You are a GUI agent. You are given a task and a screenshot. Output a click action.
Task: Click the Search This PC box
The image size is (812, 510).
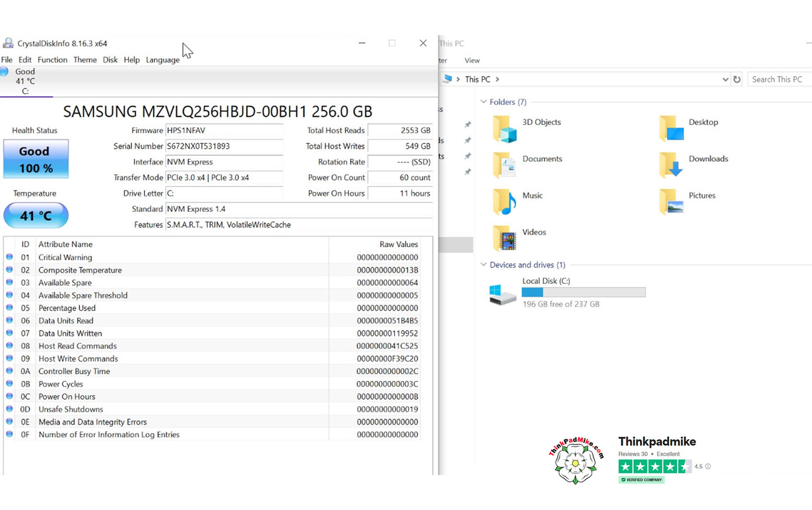point(780,79)
